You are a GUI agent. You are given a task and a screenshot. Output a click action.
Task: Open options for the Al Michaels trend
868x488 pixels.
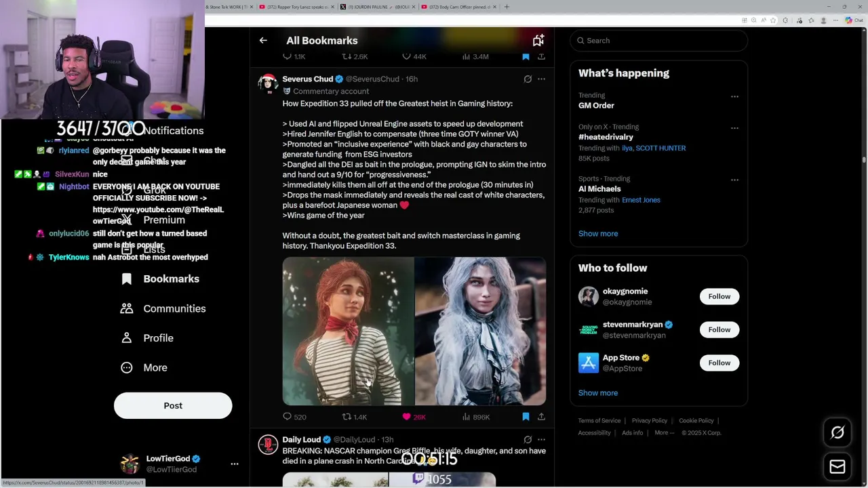pyautogui.click(x=734, y=180)
